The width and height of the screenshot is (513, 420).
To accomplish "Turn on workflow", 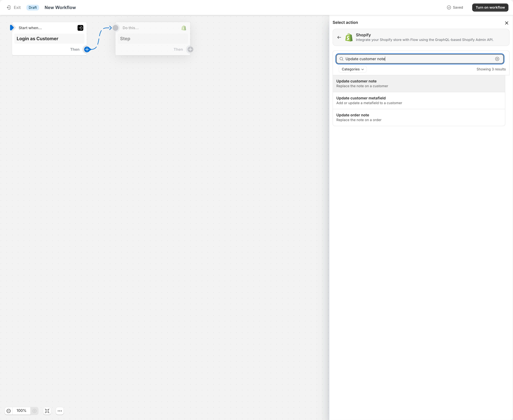I will pyautogui.click(x=490, y=7).
